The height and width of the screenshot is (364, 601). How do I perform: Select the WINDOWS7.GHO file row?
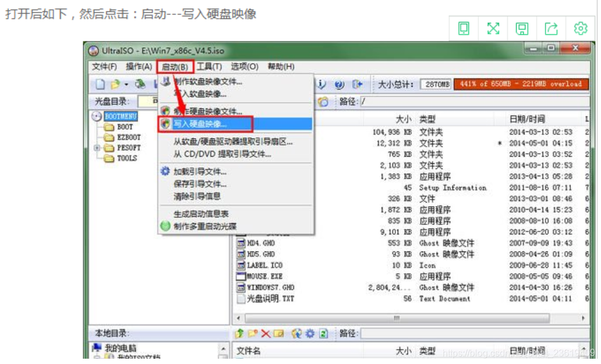click(412, 287)
